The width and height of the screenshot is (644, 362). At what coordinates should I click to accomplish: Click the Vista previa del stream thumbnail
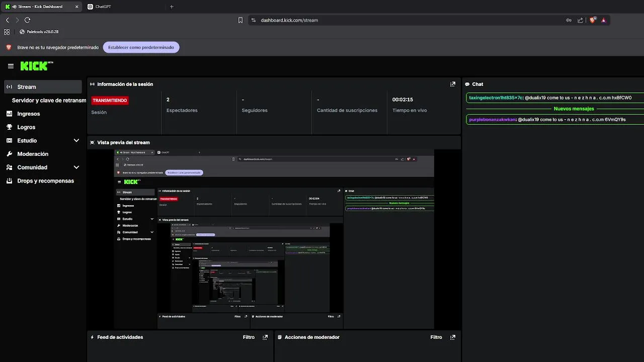click(x=274, y=239)
